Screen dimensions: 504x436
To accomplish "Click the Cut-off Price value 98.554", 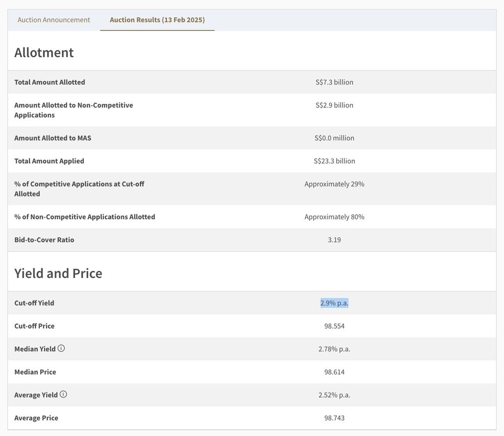I will (x=334, y=326).
